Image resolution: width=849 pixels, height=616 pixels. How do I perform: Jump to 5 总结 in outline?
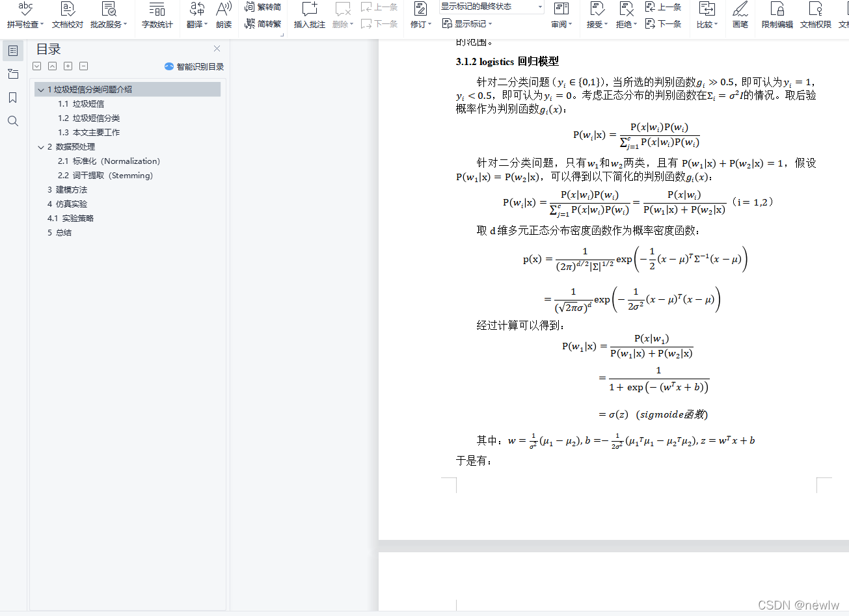[x=59, y=233]
